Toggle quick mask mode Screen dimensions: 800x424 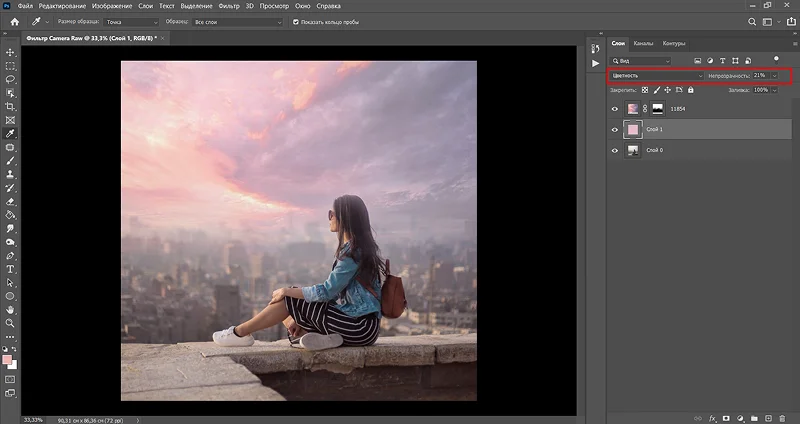[x=10, y=380]
